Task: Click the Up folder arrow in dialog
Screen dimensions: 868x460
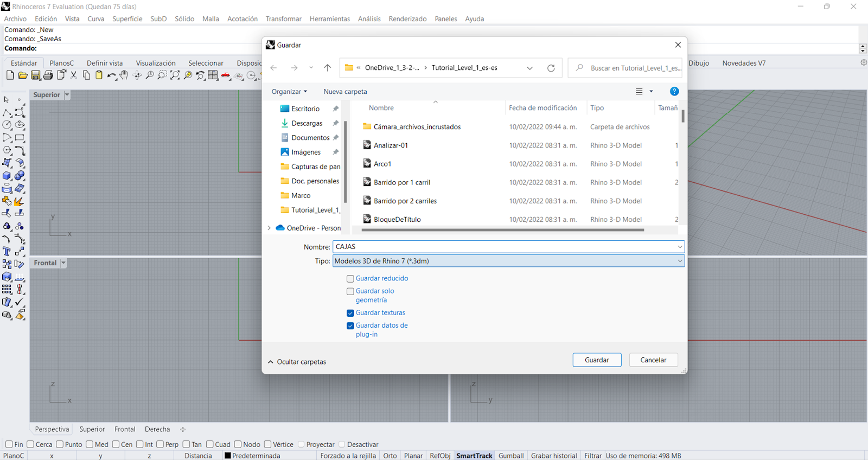Action: pos(327,68)
